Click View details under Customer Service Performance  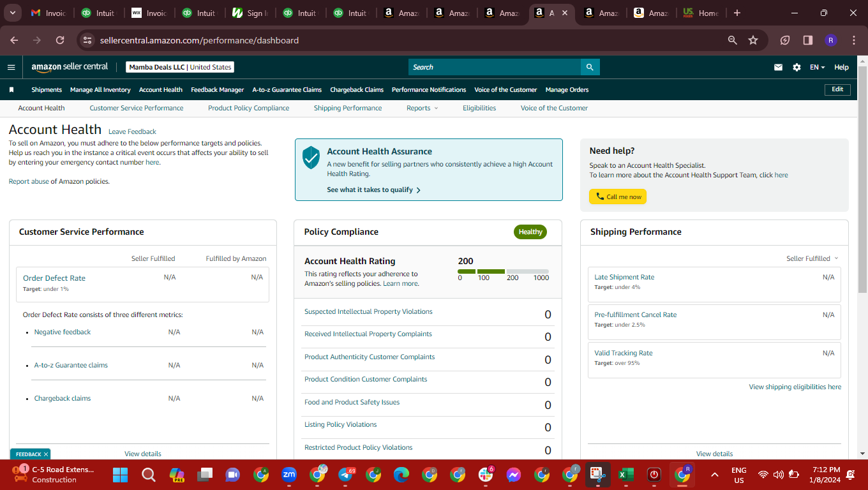pyautogui.click(x=143, y=454)
